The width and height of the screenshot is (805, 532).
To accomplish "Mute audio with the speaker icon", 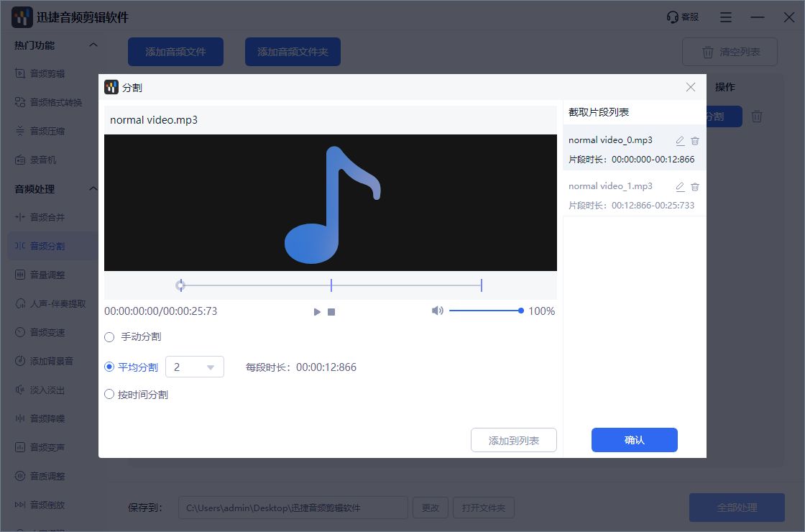I will pyautogui.click(x=438, y=311).
